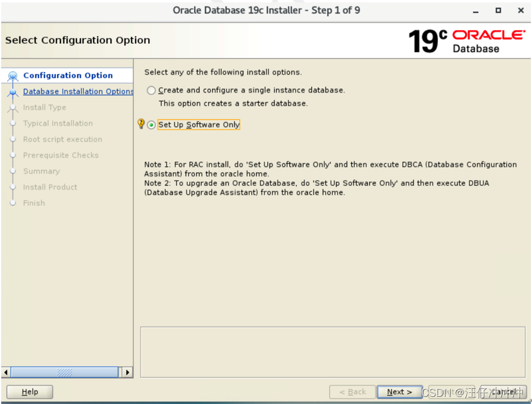532x404 pixels.
Task: Click the Database Installation Options step icon
Action: coord(12,91)
